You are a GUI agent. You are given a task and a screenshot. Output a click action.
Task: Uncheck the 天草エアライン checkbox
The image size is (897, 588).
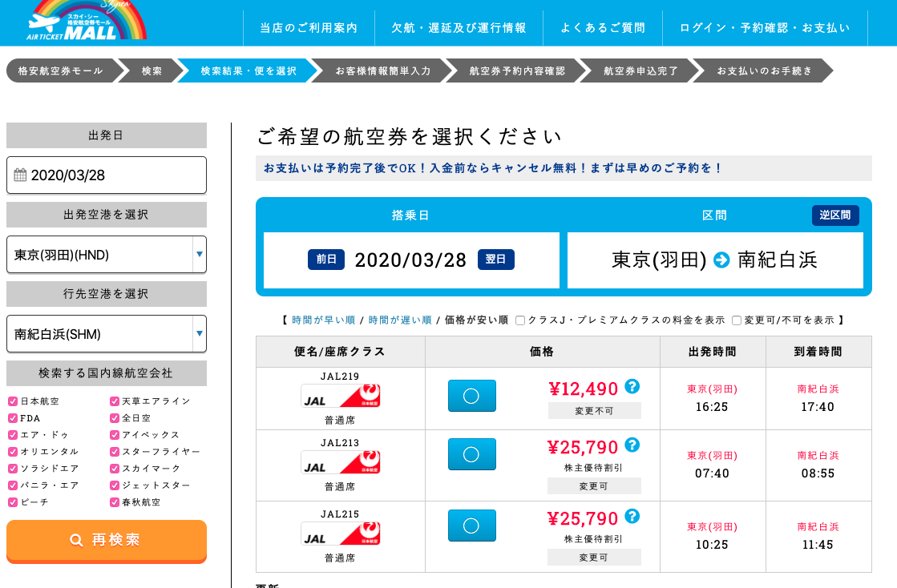click(115, 401)
